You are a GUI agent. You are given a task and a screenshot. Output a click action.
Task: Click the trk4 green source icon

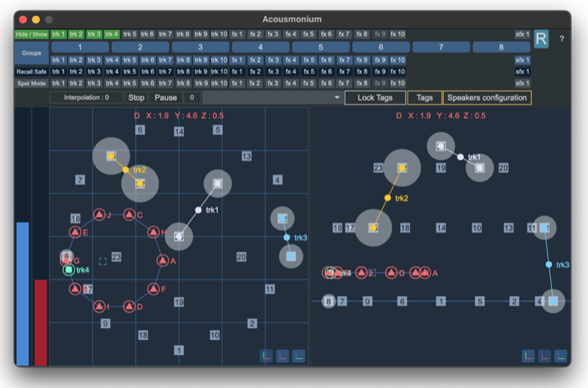[69, 269]
